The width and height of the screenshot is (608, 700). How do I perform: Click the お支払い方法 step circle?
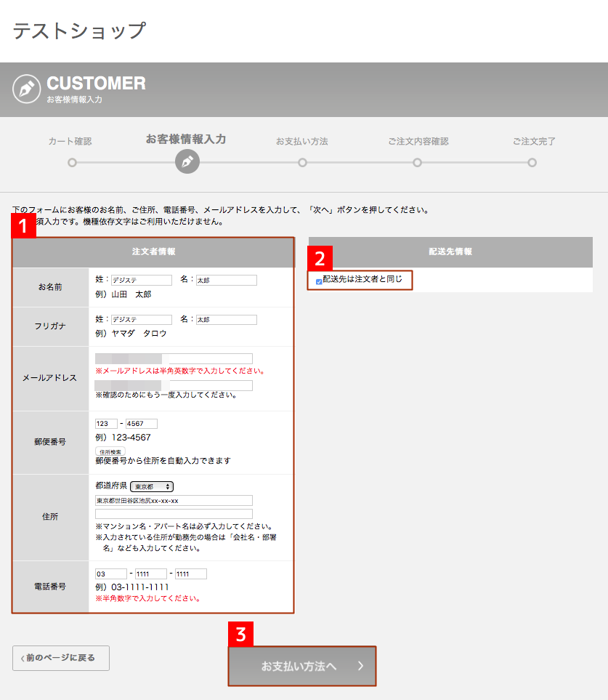[302, 163]
